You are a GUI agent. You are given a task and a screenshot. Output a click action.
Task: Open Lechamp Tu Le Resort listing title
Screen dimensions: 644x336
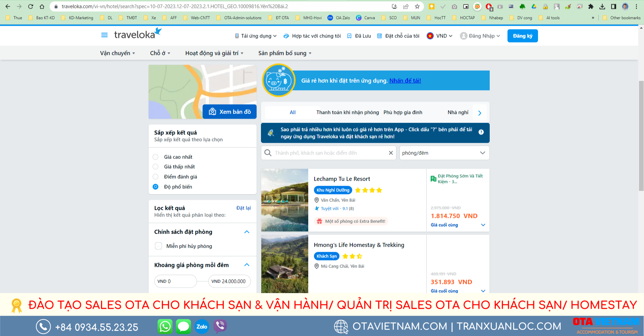coord(342,179)
